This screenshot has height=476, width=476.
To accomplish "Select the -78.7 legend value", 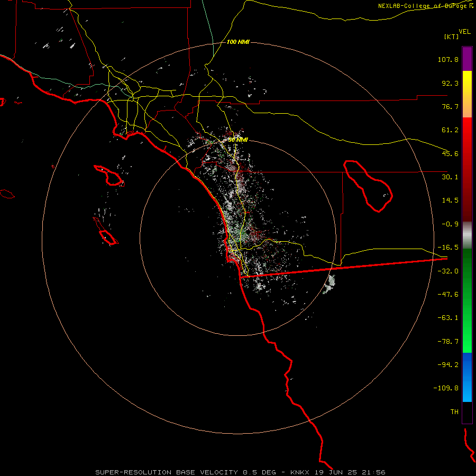I will coord(448,342).
